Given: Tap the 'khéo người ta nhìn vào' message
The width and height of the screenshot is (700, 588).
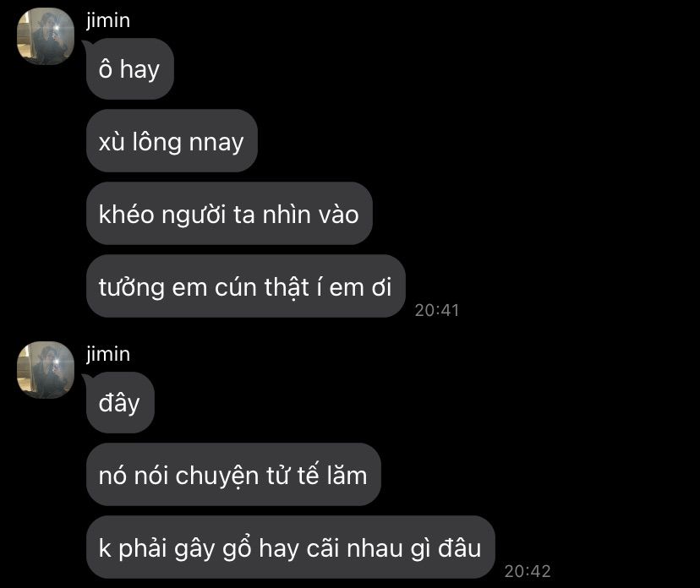Looking at the screenshot, I should click(229, 214).
